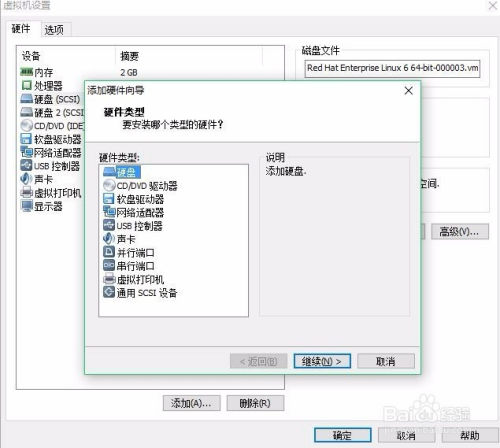The width and height of the screenshot is (500, 448).
Task: Select the USB 控制器 icon in wizard list
Action: coord(109,225)
